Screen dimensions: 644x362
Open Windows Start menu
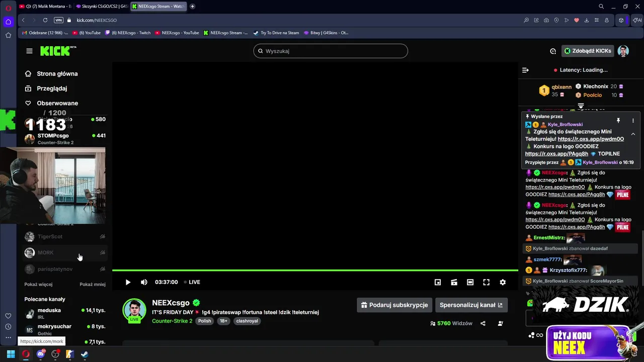point(11,354)
